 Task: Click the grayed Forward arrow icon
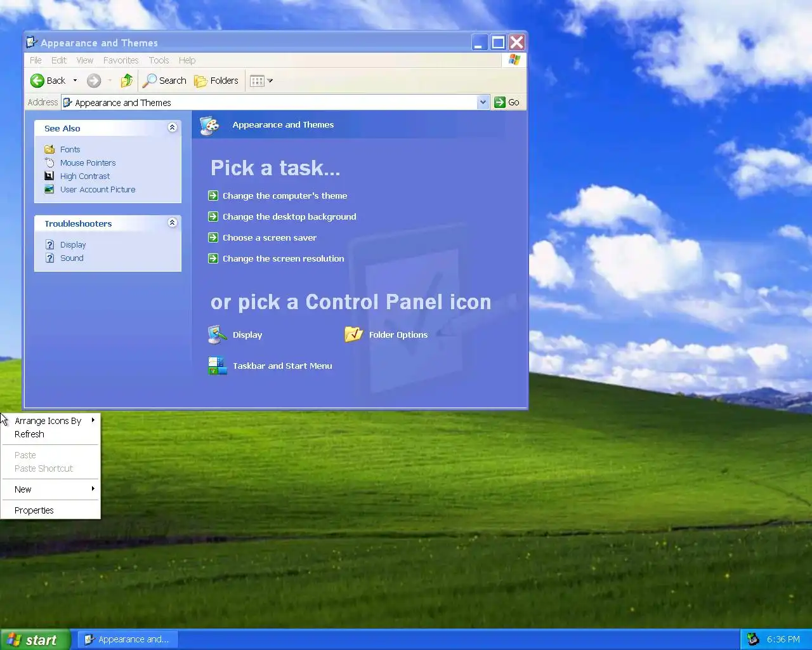(x=94, y=81)
